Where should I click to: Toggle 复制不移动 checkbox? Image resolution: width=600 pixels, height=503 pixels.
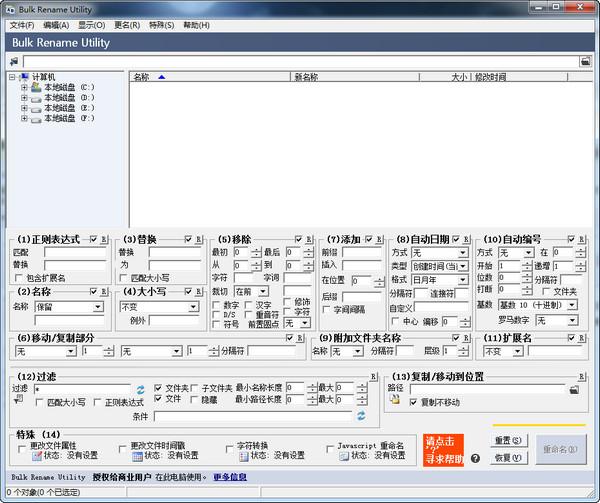(413, 402)
